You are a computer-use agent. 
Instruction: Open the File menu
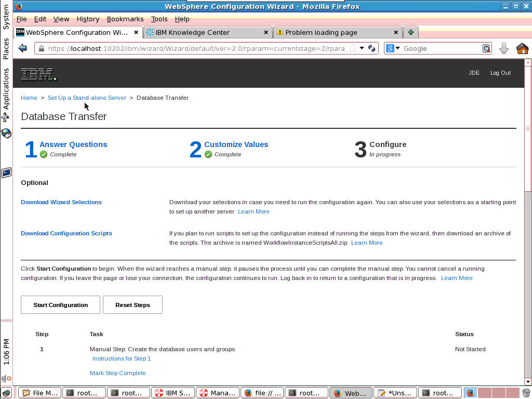click(21, 19)
